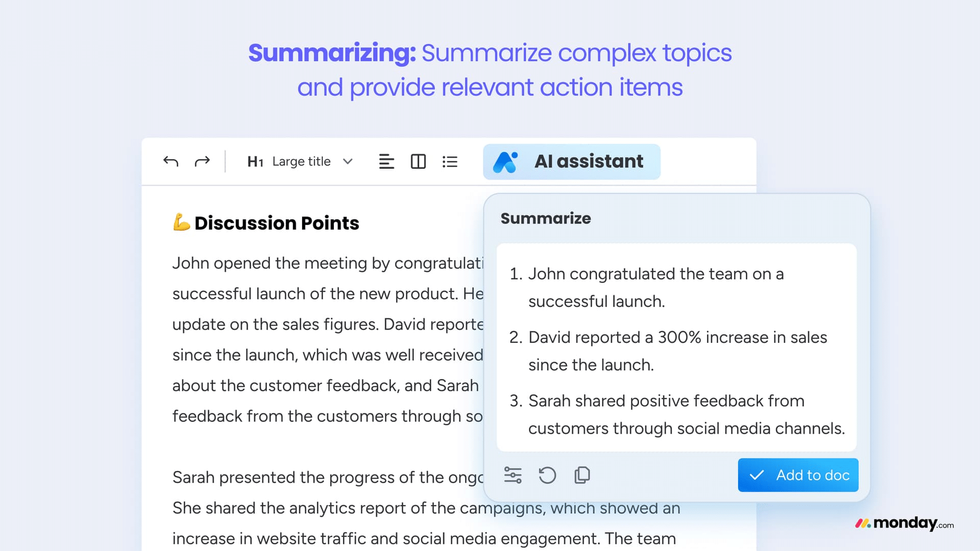Copy summary using the copy icon

582,475
